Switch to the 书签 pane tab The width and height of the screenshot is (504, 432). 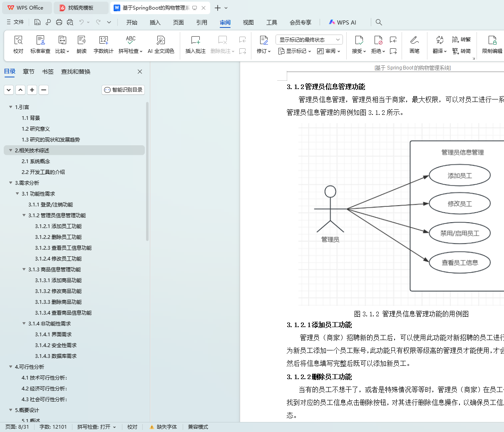tap(48, 72)
